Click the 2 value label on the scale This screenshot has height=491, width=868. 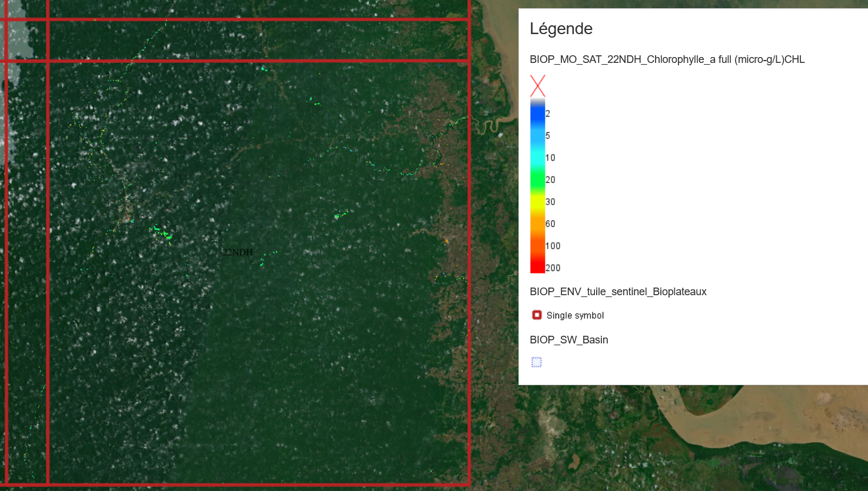(x=548, y=113)
